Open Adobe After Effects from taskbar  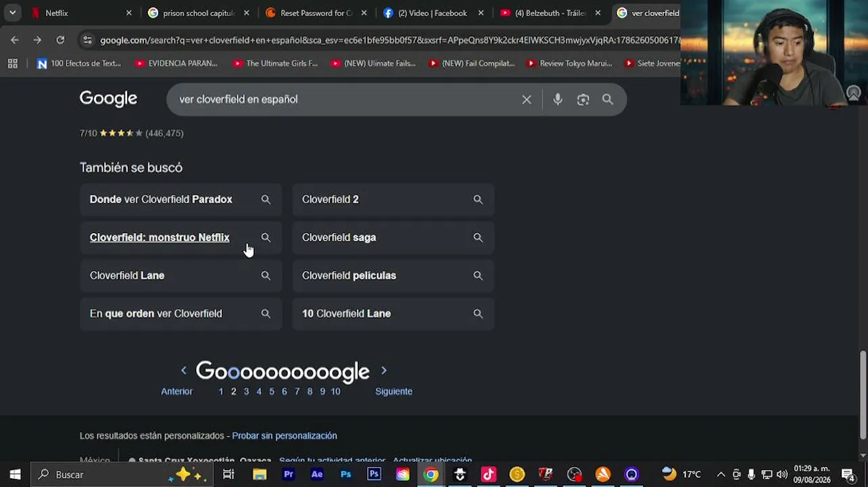[317, 474]
